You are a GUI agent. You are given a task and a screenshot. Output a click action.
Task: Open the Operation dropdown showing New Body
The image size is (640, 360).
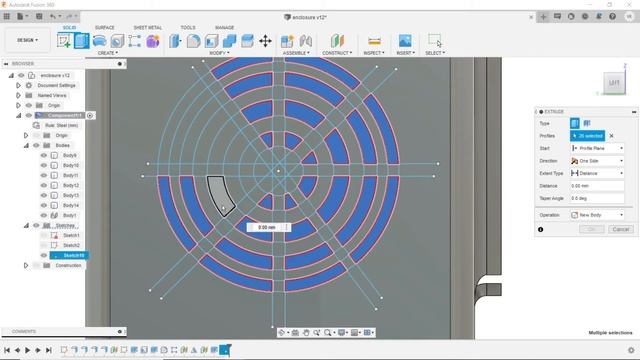point(597,215)
